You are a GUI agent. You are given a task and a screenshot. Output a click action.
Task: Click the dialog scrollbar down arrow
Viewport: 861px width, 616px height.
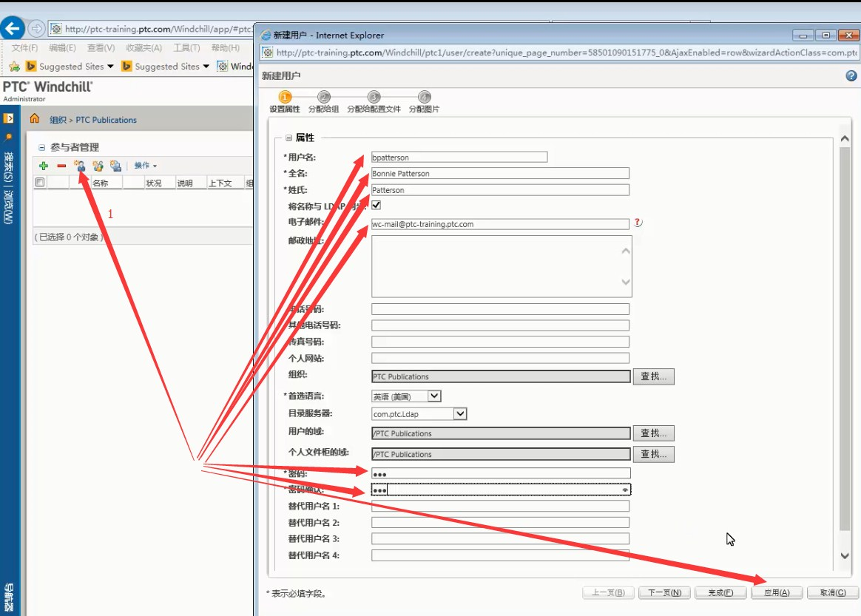(845, 555)
